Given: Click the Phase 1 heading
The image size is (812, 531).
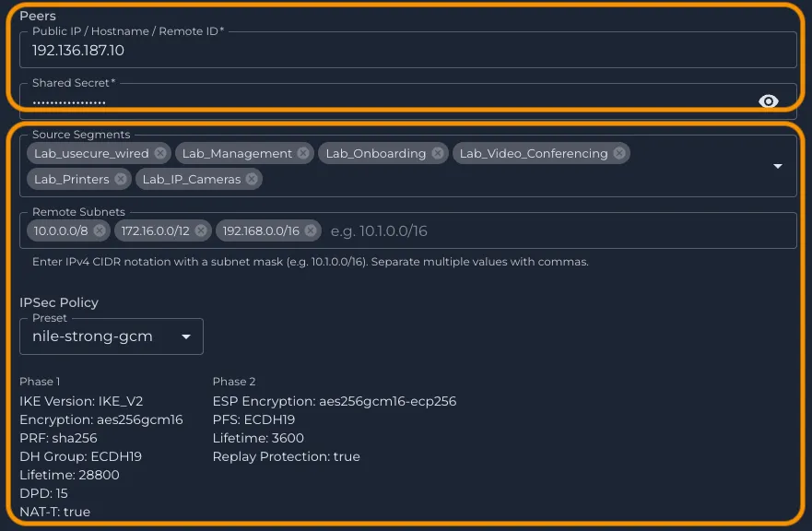Looking at the screenshot, I should [x=40, y=382].
